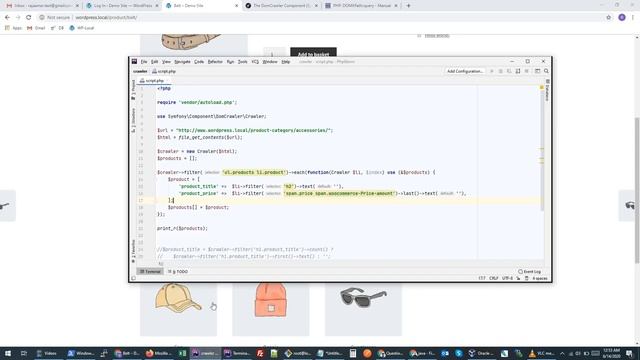The height and width of the screenshot is (360, 640).
Task: Open Firefox from the taskbar
Action: (x=158, y=353)
